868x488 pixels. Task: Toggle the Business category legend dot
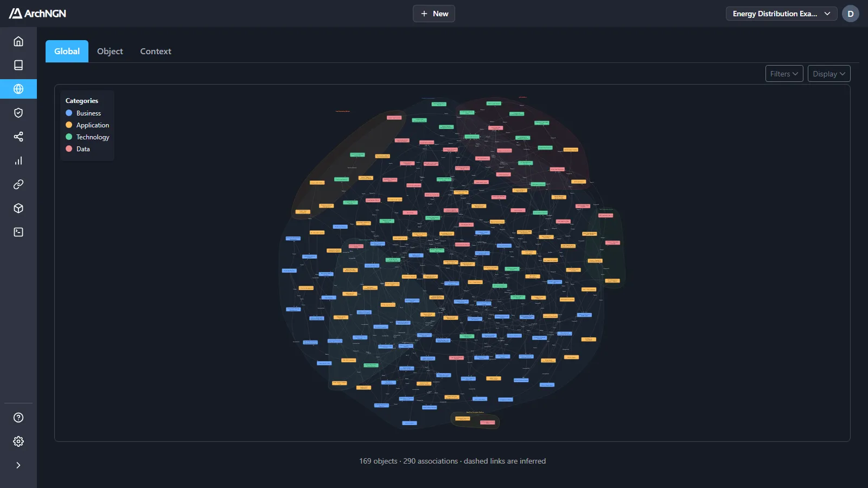(x=69, y=113)
